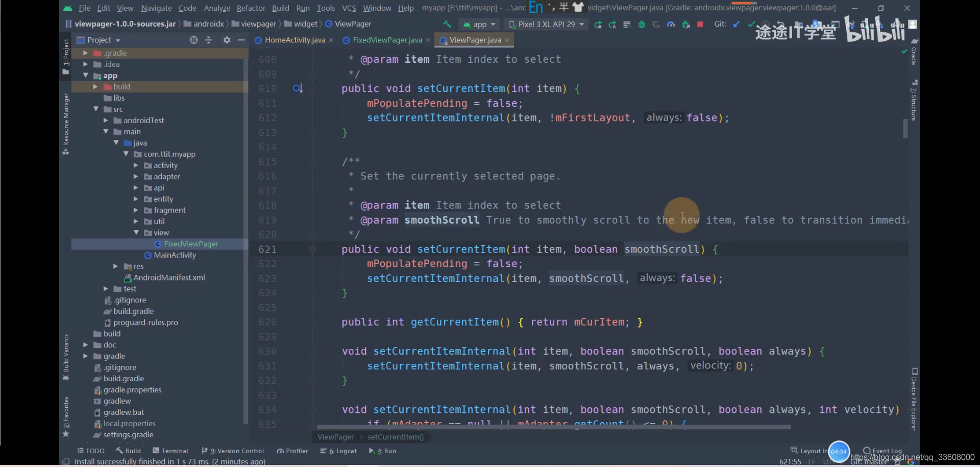
Task: Open the 6: Logcat tool window
Action: tap(338, 451)
